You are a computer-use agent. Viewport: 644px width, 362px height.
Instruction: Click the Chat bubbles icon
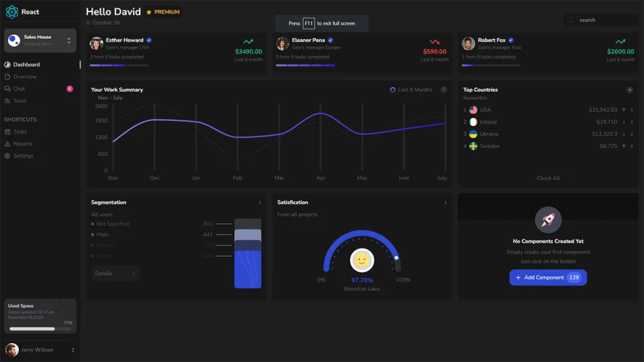7,88
